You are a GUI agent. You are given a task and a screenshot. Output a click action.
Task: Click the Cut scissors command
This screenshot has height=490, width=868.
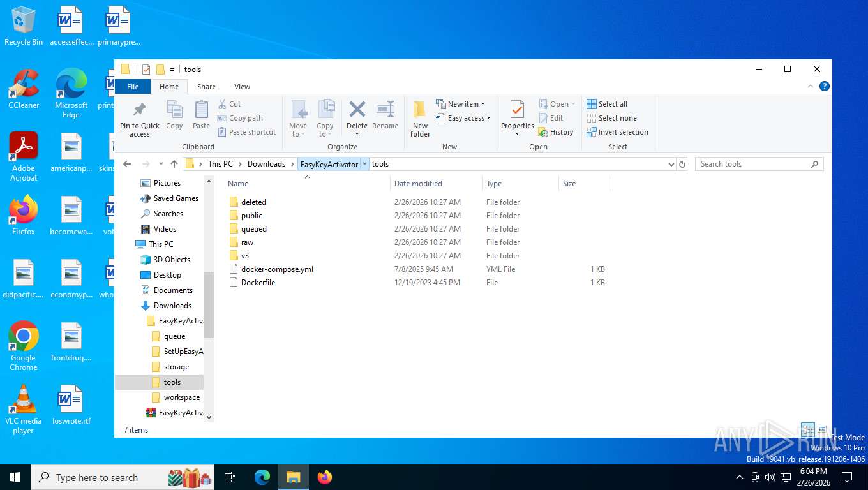pyautogui.click(x=229, y=104)
